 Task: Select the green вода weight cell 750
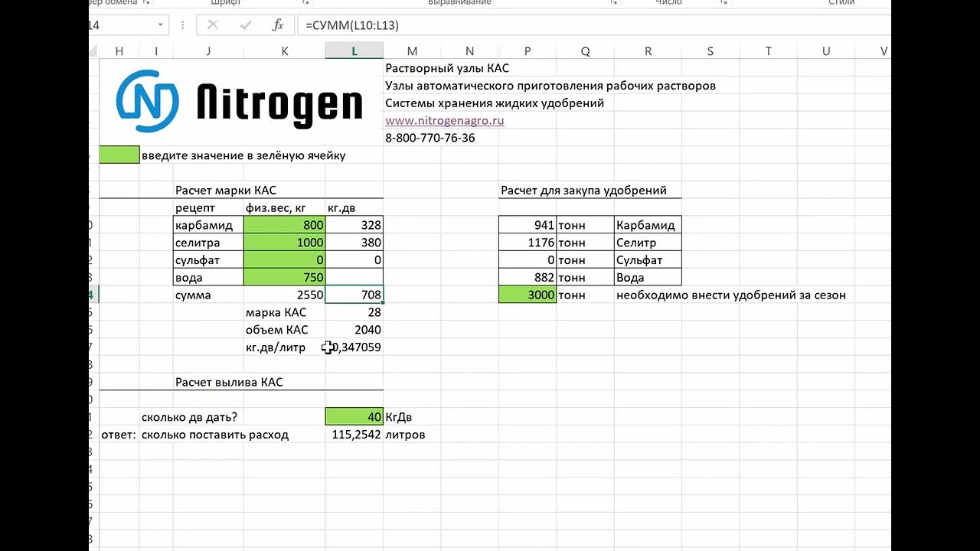(x=285, y=277)
